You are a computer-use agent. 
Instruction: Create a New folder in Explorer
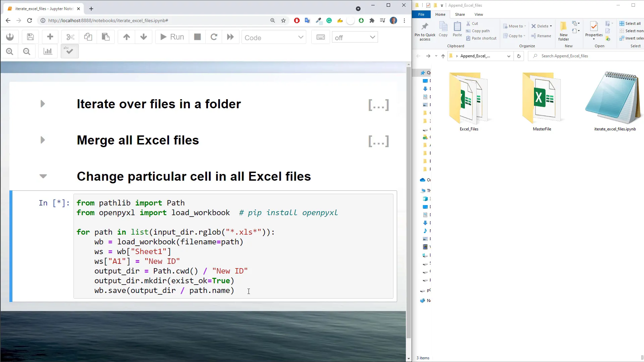563,31
